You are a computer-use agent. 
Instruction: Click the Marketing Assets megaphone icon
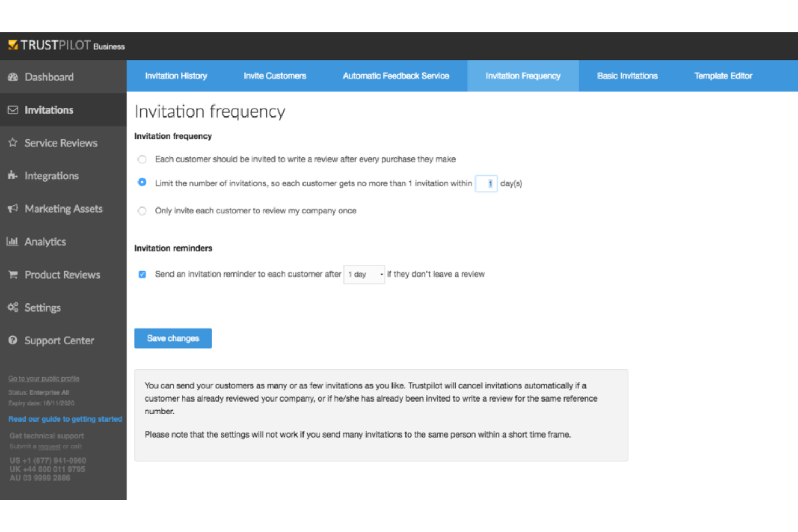(x=13, y=209)
